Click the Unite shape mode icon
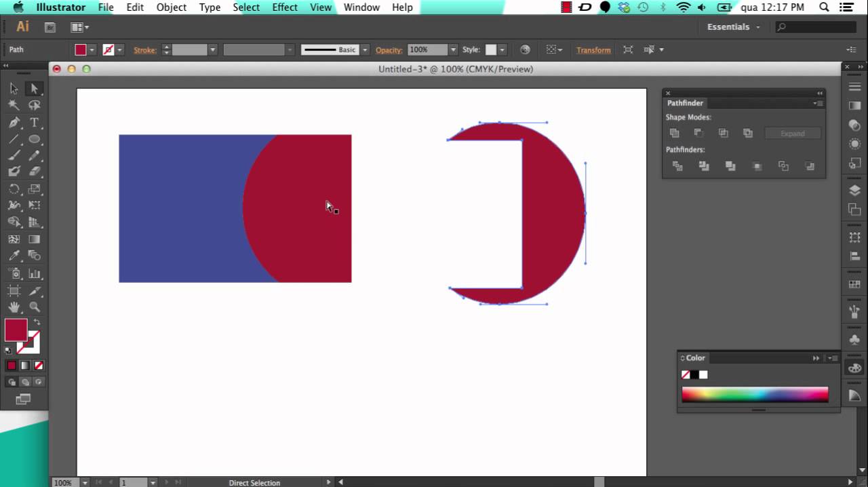The height and width of the screenshot is (487, 868). coord(674,134)
